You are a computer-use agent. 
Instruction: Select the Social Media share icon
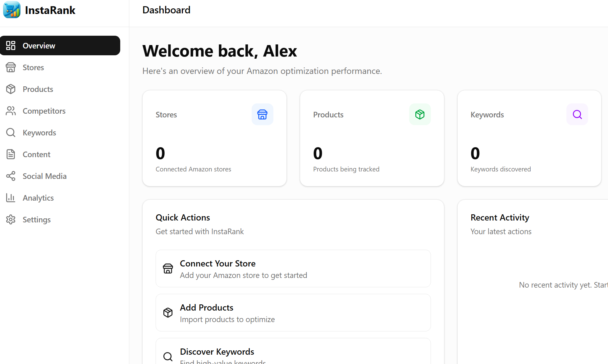(11, 176)
